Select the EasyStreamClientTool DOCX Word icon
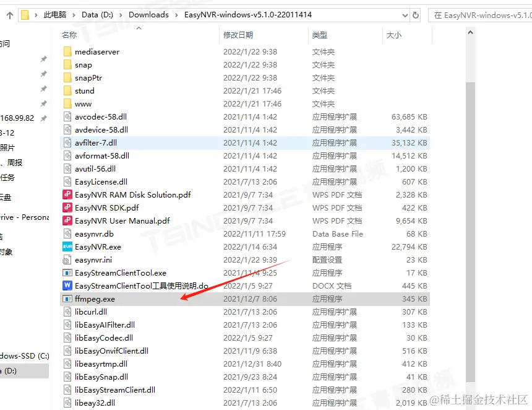 pos(67,286)
